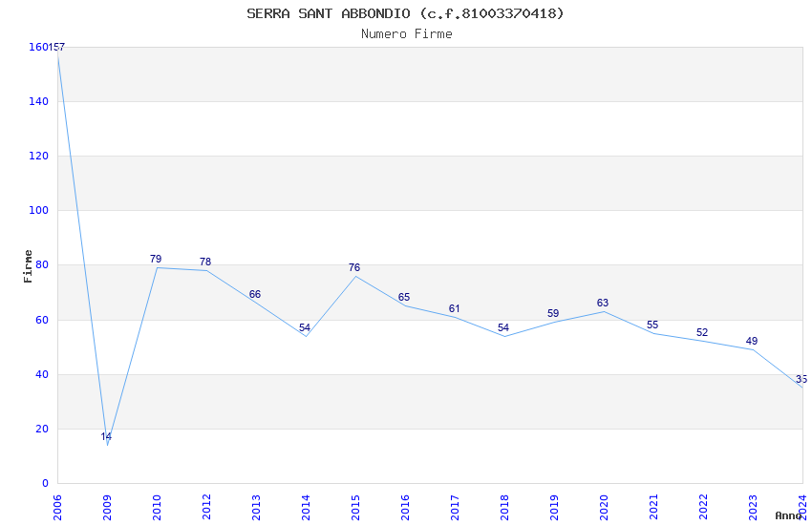Click the y-axis tick 140
Screen dimensions: 812x525
pyautogui.click(x=39, y=101)
